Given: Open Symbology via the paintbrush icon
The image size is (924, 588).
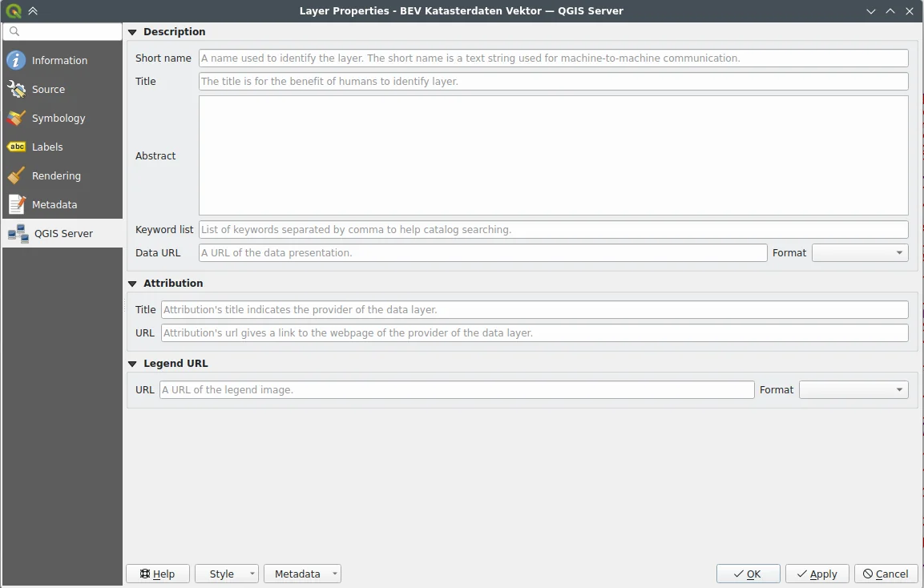Looking at the screenshot, I should click(x=16, y=118).
